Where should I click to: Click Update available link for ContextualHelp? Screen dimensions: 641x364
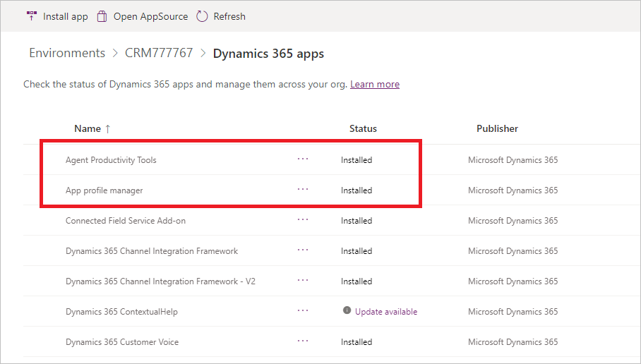pyautogui.click(x=386, y=312)
